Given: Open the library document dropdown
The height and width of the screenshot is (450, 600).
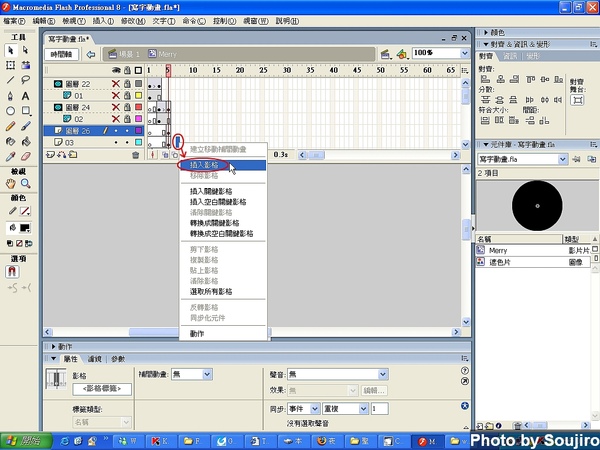Looking at the screenshot, I should tap(562, 159).
